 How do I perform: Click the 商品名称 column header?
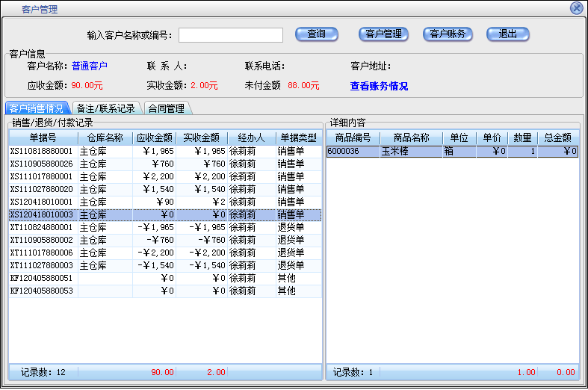coord(411,137)
